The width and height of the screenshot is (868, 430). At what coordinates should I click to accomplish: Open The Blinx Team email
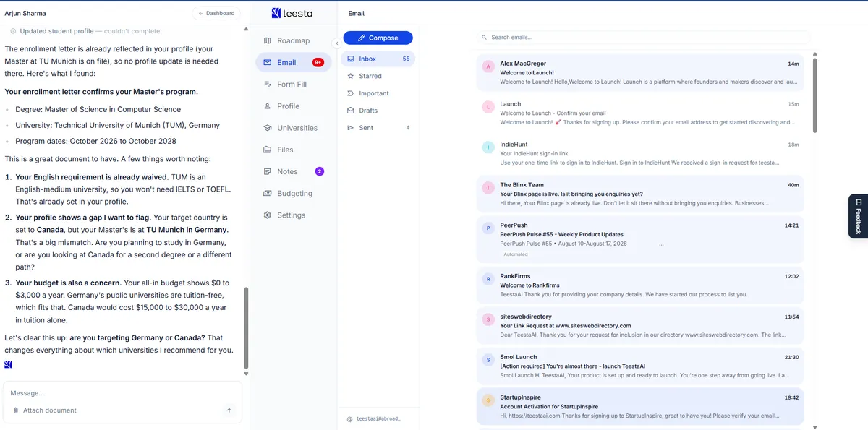[x=640, y=194]
